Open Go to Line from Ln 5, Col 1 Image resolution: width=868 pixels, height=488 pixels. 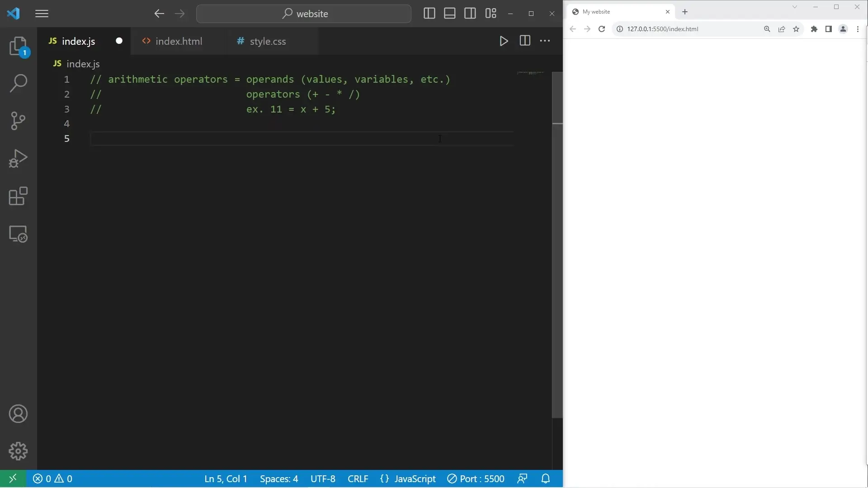[226, 479]
